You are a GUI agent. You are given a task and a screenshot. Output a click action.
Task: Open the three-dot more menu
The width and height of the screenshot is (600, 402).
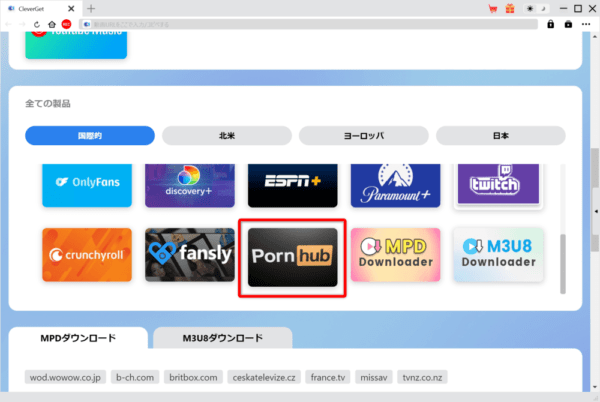[x=586, y=24]
